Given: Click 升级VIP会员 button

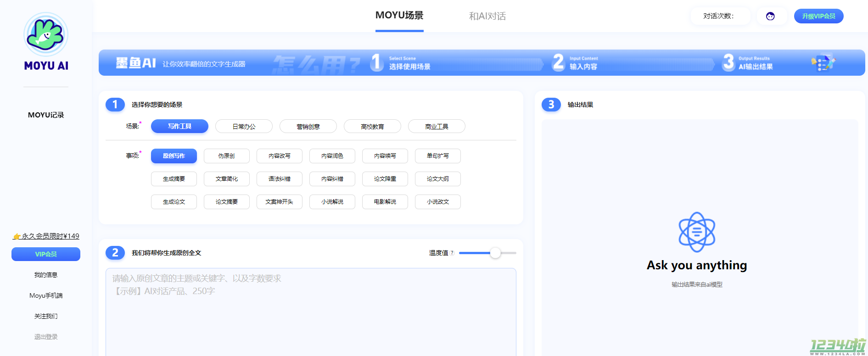Looking at the screenshot, I should click(x=818, y=16).
